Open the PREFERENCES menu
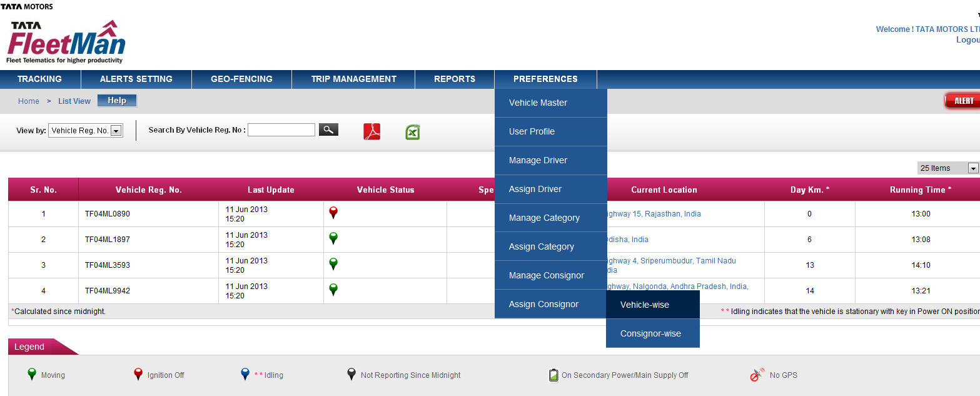Screen dimensions: 980x396 [545, 79]
